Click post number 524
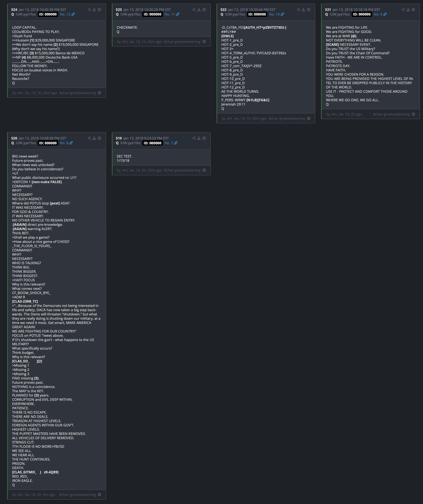 (14, 10)
